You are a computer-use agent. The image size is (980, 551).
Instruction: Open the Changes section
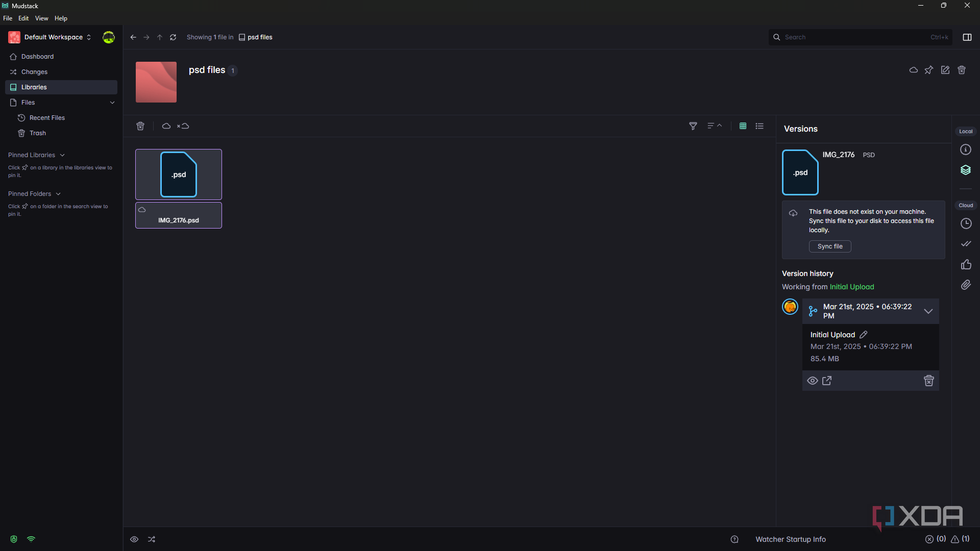click(x=61, y=72)
